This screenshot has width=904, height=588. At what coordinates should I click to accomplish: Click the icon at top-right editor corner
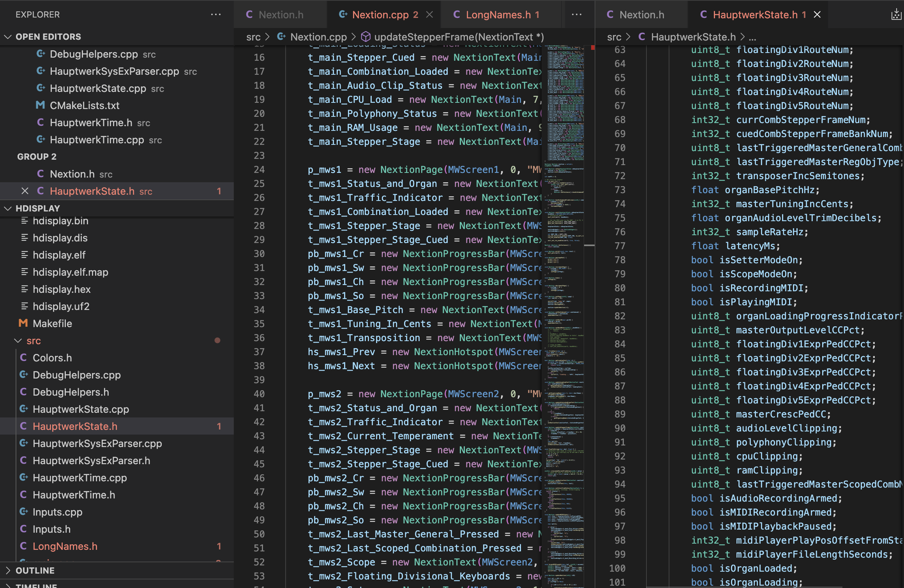pos(896,15)
